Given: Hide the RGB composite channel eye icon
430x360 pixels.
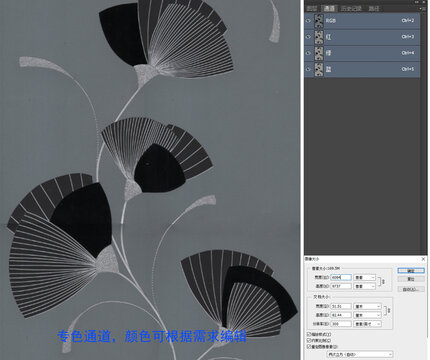Looking at the screenshot, I should pyautogui.click(x=308, y=21).
